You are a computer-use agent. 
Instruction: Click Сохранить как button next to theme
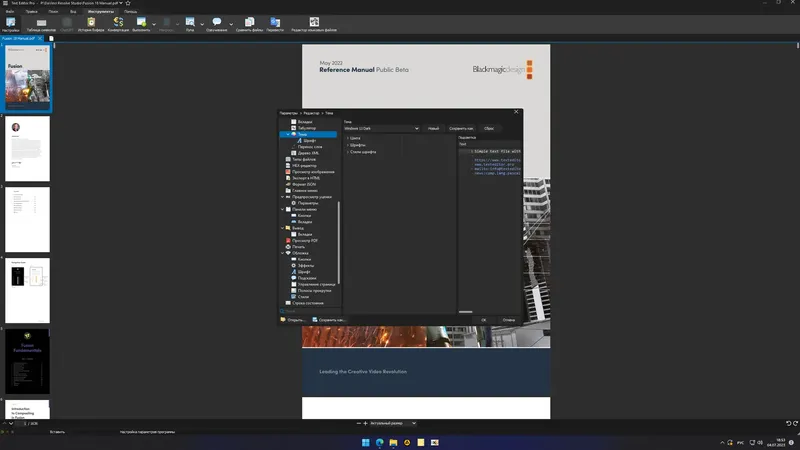(x=461, y=129)
